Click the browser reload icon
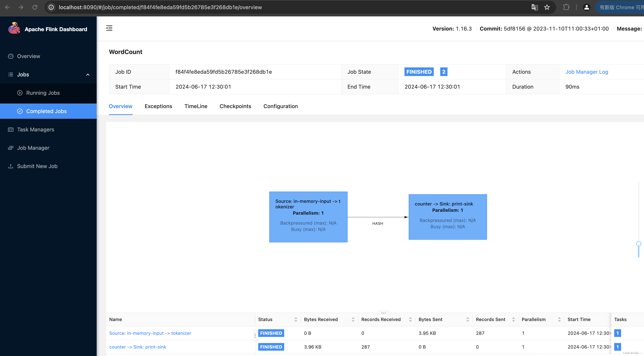 click(x=35, y=7)
